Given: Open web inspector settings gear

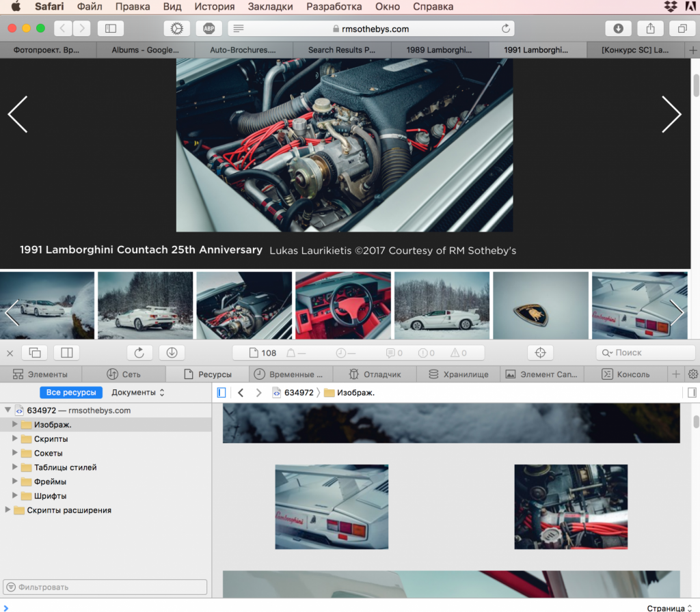Looking at the screenshot, I should [x=692, y=374].
